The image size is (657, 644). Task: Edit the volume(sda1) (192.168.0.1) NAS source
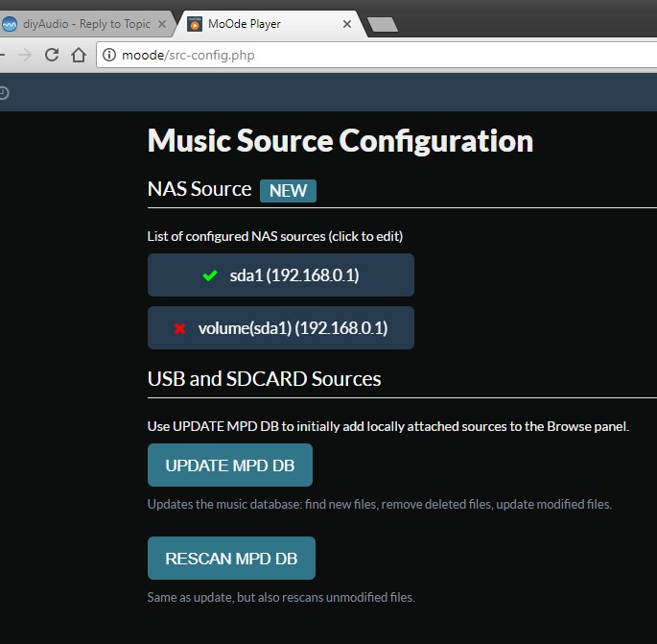pyautogui.click(x=281, y=328)
